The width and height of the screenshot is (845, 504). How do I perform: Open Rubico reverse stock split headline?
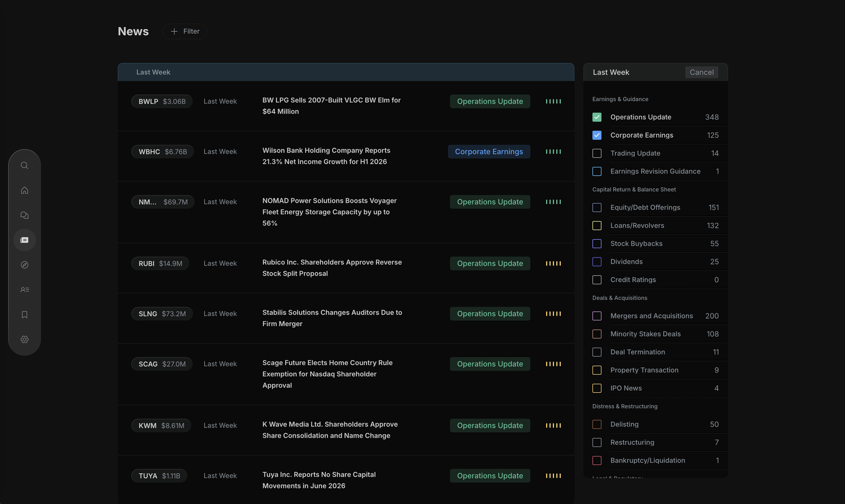(332, 268)
